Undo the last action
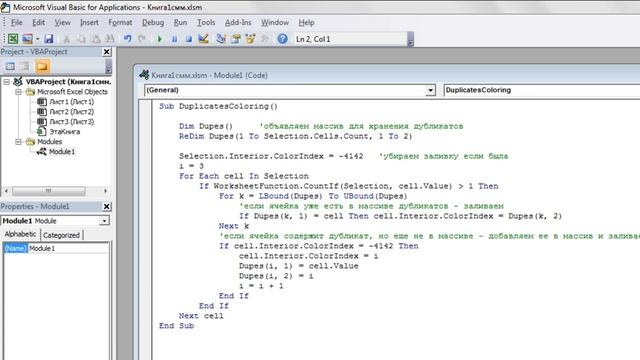Screen dimensions: 640x360 (x=127, y=39)
